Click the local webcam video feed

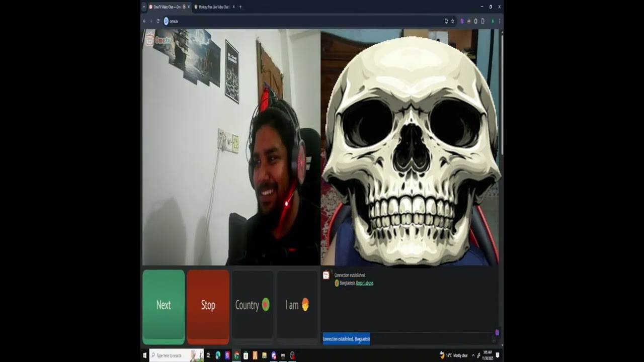(x=231, y=147)
